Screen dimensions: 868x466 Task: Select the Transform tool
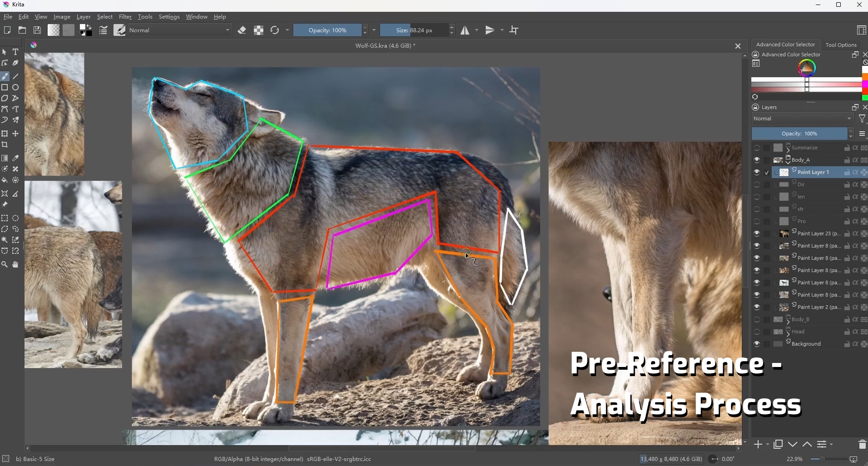5,134
